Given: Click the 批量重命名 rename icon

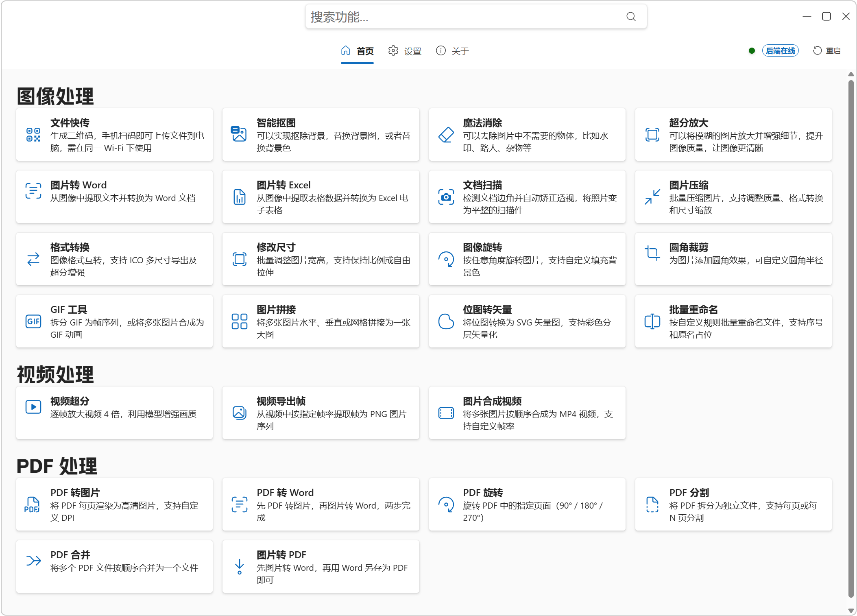Looking at the screenshot, I should pyautogui.click(x=652, y=321).
